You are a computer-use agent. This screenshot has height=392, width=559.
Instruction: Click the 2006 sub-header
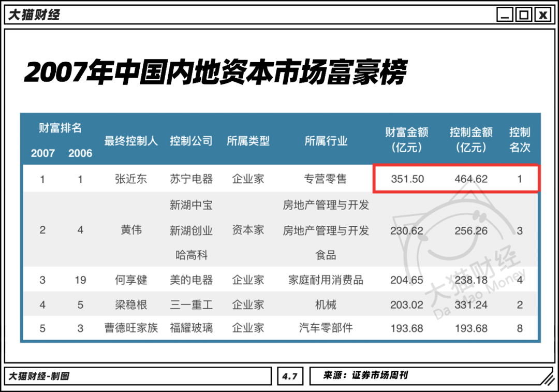coord(80,153)
